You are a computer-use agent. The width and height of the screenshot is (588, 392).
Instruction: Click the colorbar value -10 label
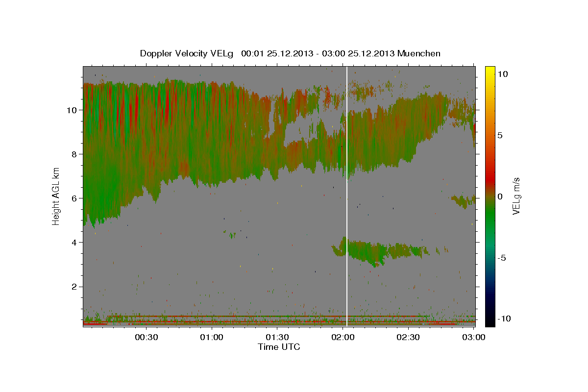point(504,318)
